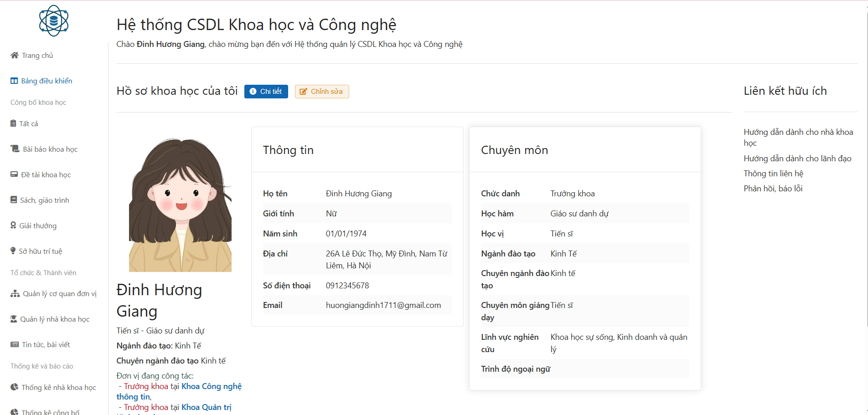Viewport: 868px width, 415px height.
Task: Click the Chi tiết button
Action: coord(266,91)
